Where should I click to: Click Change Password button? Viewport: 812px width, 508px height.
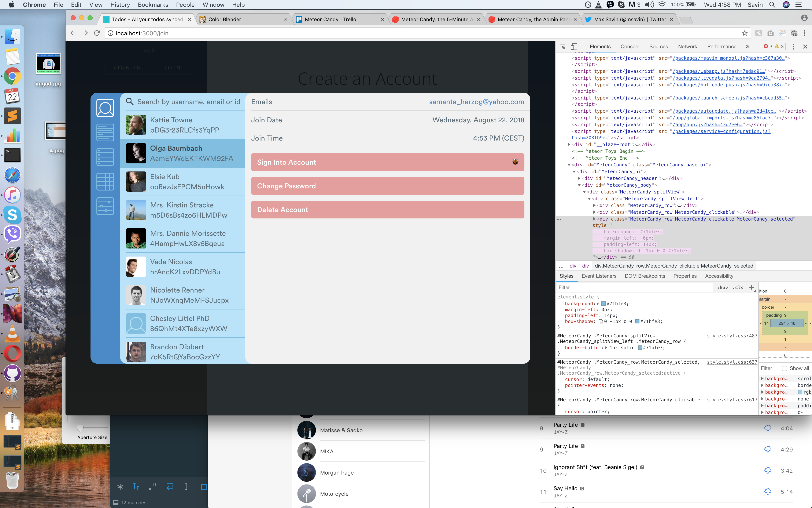pyautogui.click(x=388, y=186)
